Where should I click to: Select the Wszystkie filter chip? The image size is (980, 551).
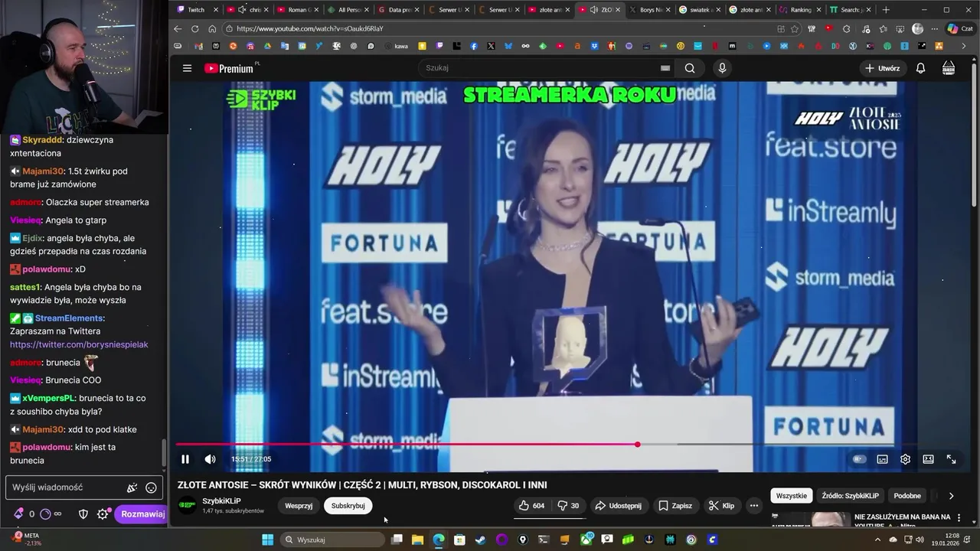(x=791, y=496)
